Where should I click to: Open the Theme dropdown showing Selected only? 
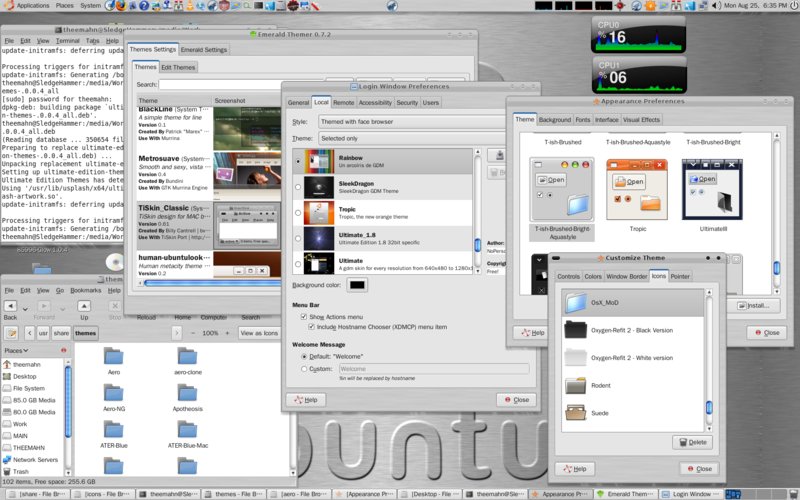tap(412, 138)
